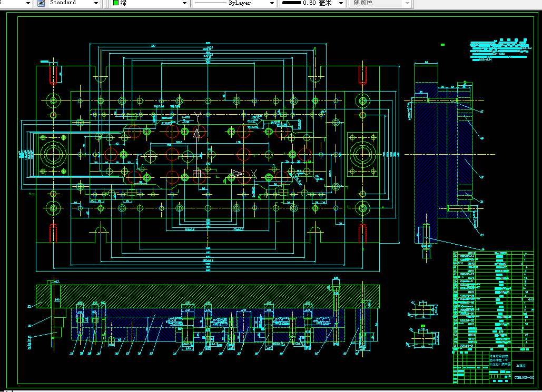Click the Y axis label of UCS icon
This screenshot has width=542, height=392.
198,117
